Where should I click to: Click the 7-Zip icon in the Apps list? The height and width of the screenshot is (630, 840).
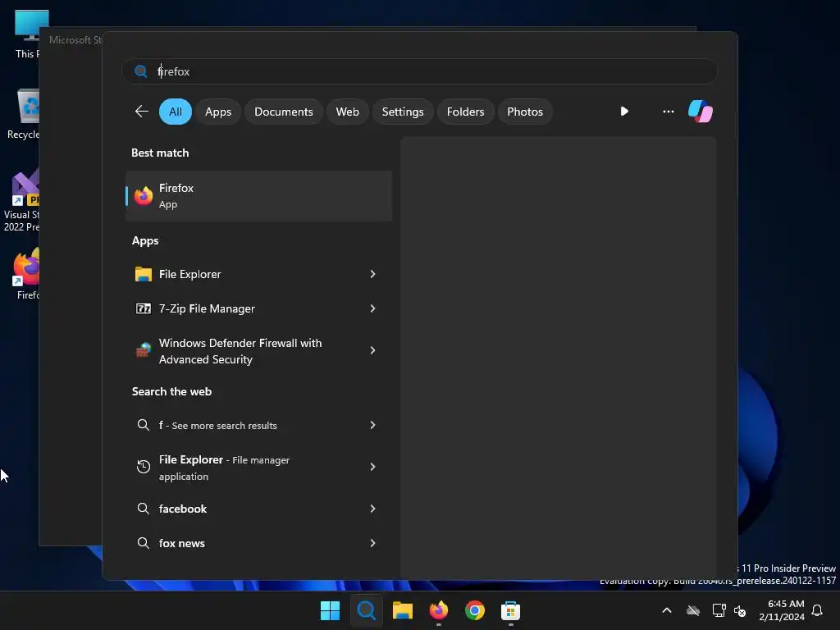pos(143,308)
